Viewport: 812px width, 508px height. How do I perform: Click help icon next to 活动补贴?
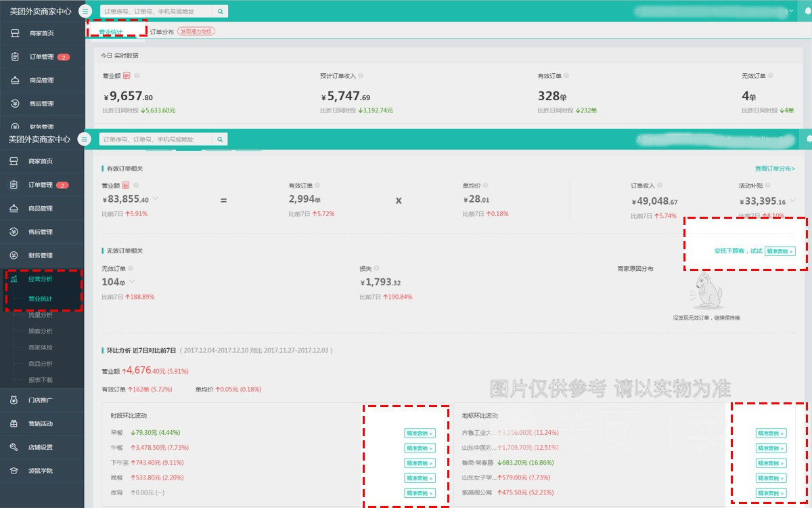pyautogui.click(x=768, y=185)
